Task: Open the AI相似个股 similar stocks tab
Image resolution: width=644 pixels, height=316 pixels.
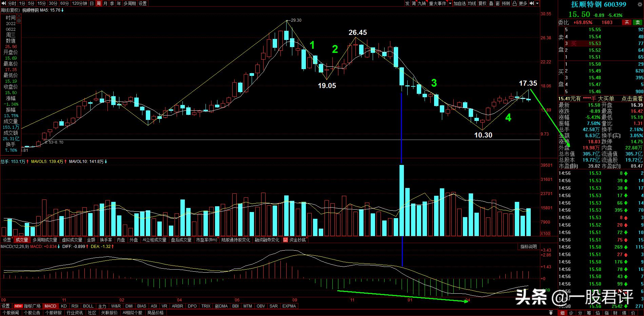Action: (132, 313)
